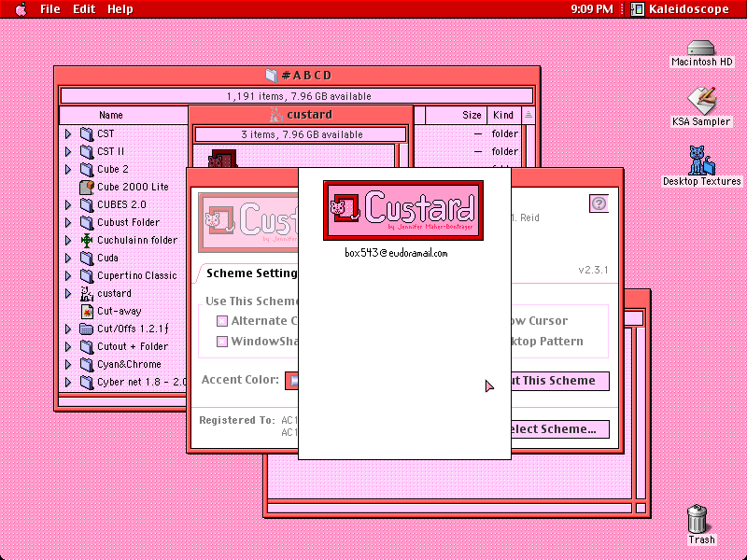
Task: Click the vertical scrollbar of # A B C D window
Action: (529, 146)
